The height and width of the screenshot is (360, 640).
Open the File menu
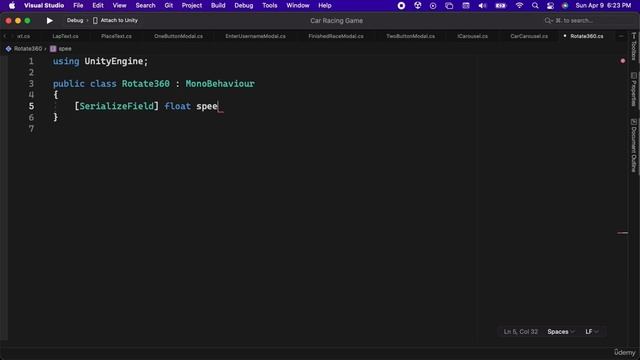click(x=78, y=6)
